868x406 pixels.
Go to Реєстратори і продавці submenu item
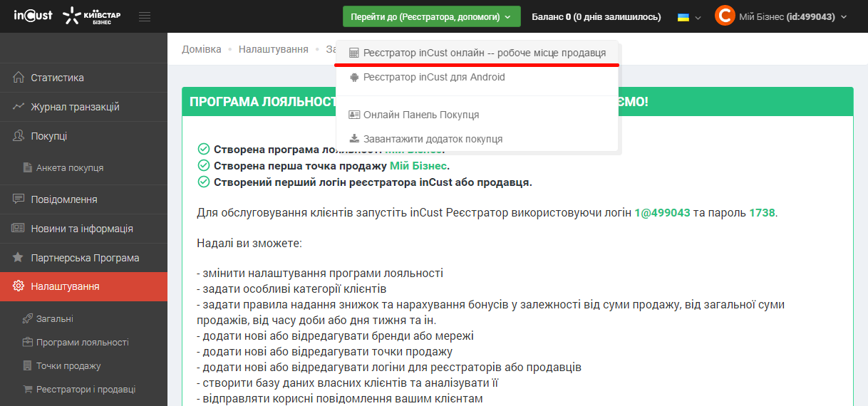pos(86,390)
